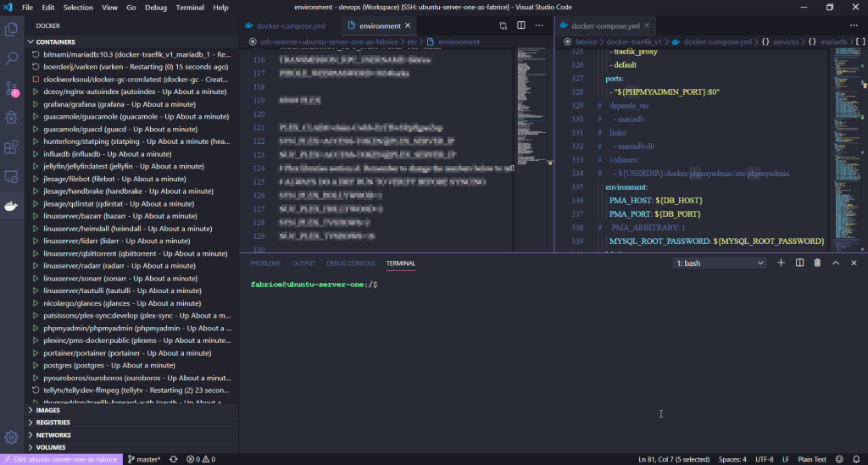The image size is (868, 465).
Task: Expand the NETWORKS section
Action: tap(53, 435)
